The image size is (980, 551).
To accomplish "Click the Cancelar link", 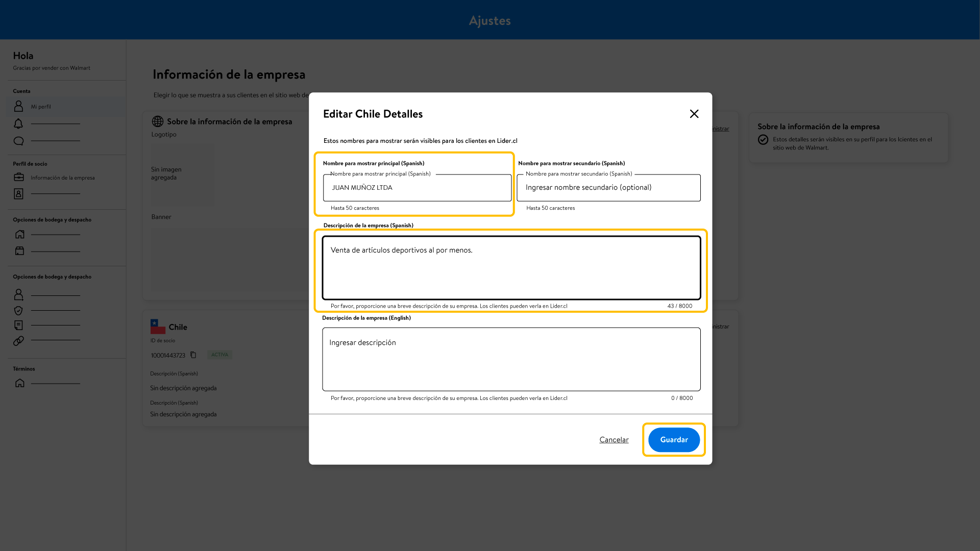I will tap(614, 440).
